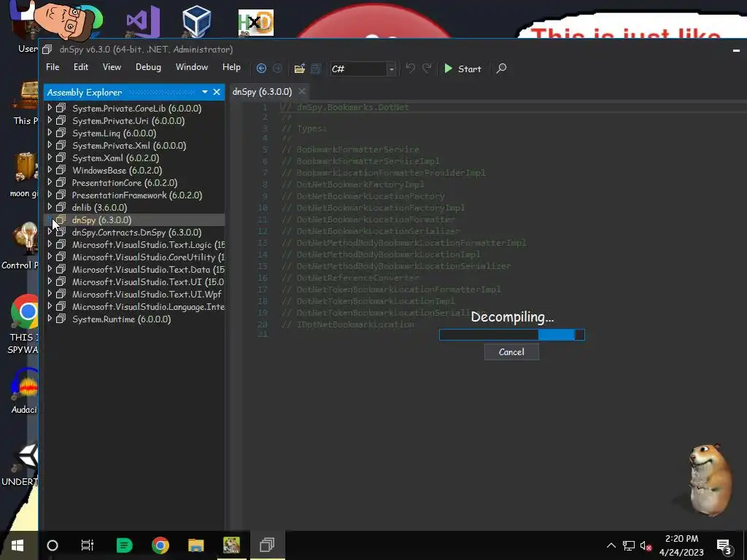Select the dnSpy (6.3.0.0) document tab

pyautogui.click(x=262, y=91)
